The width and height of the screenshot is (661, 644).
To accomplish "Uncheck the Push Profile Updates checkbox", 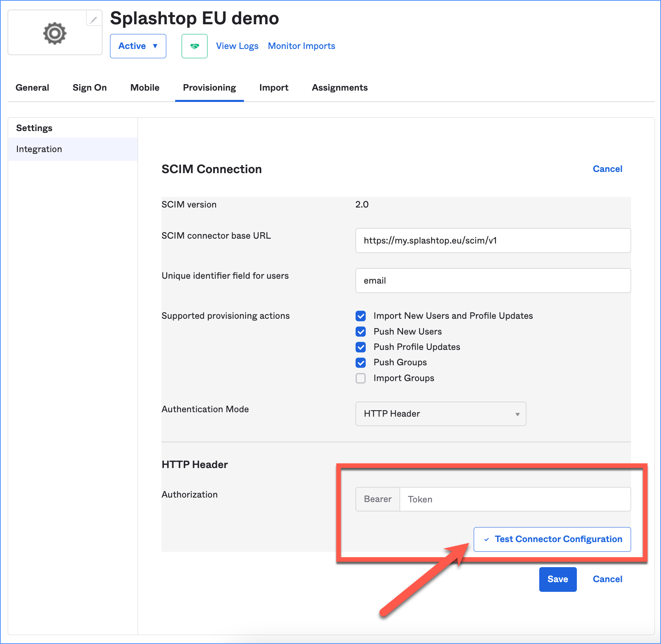I will coord(361,347).
